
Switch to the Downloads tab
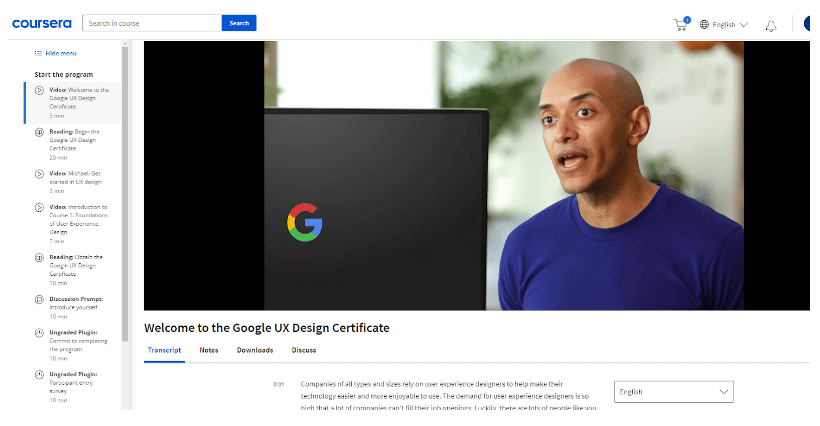(255, 350)
